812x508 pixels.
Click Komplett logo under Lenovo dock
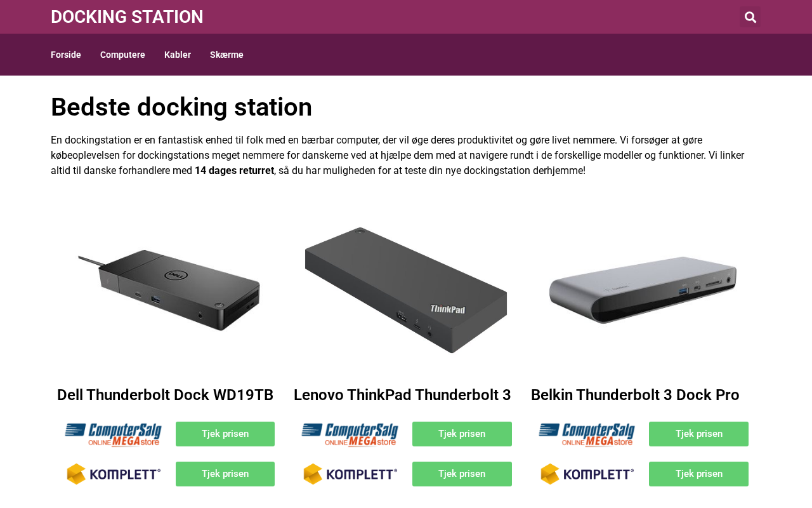[350, 474]
